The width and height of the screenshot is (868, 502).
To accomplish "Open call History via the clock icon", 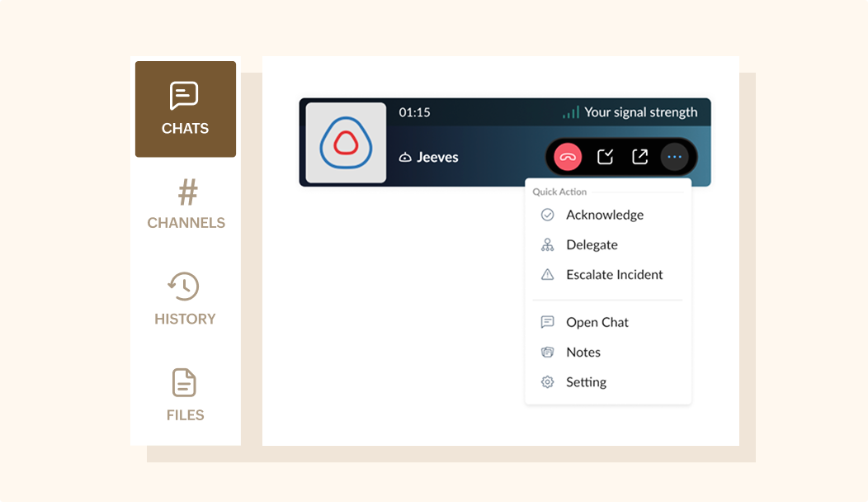I will (185, 287).
